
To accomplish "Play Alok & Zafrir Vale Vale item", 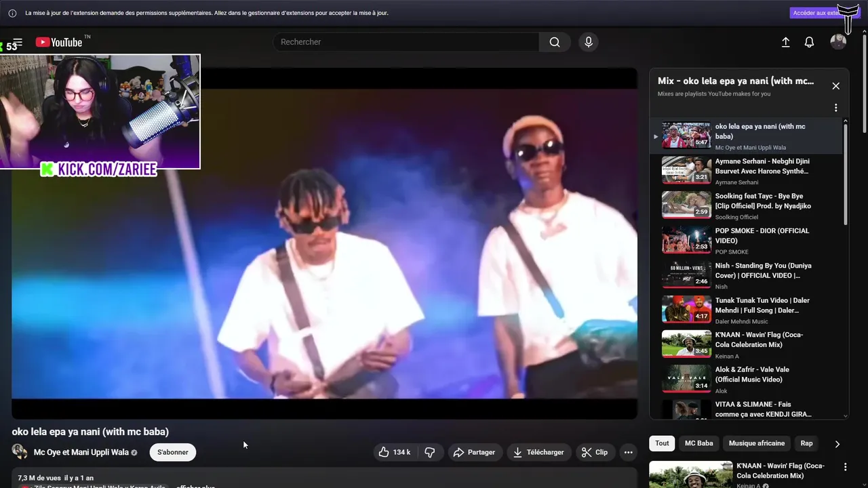I will [746, 379].
